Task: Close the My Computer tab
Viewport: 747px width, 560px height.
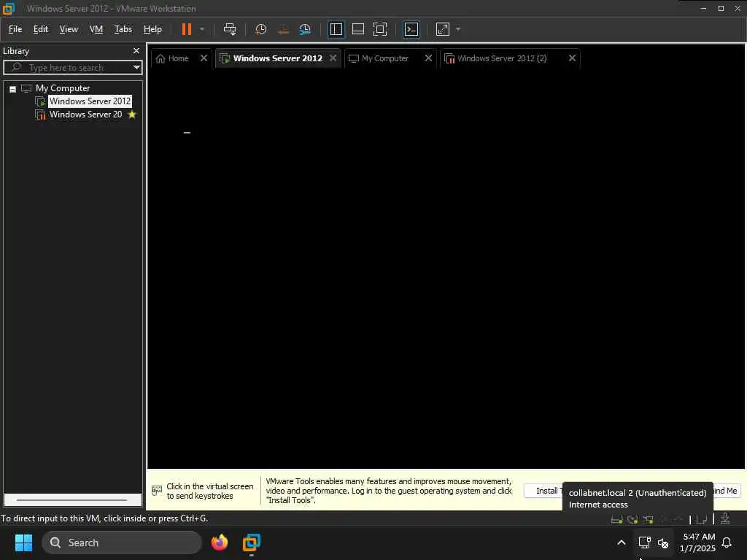Action: click(x=428, y=58)
